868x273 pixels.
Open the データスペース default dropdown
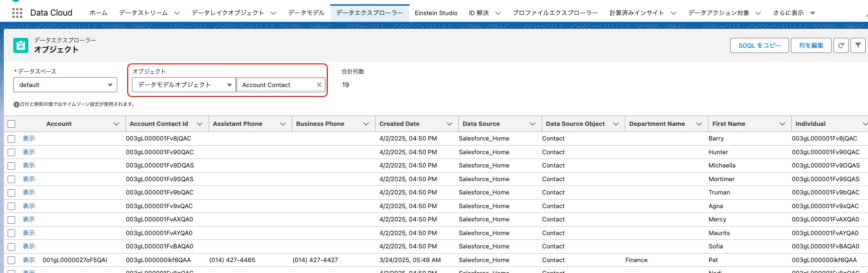point(65,85)
